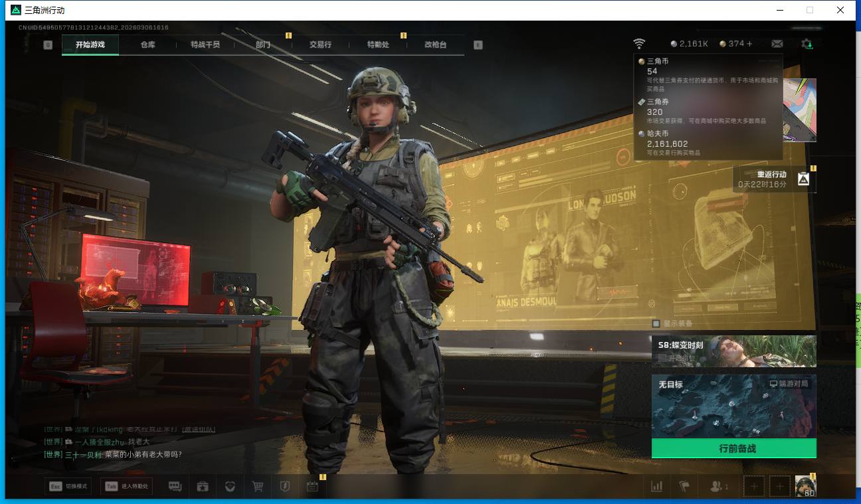Open the bar chart statistics icon

pyautogui.click(x=657, y=487)
